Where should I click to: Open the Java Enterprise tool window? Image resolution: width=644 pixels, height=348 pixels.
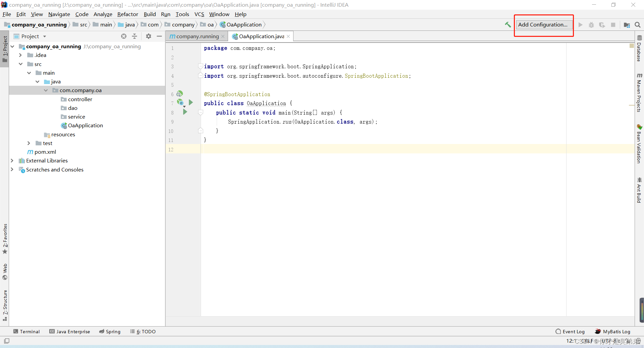pos(70,332)
